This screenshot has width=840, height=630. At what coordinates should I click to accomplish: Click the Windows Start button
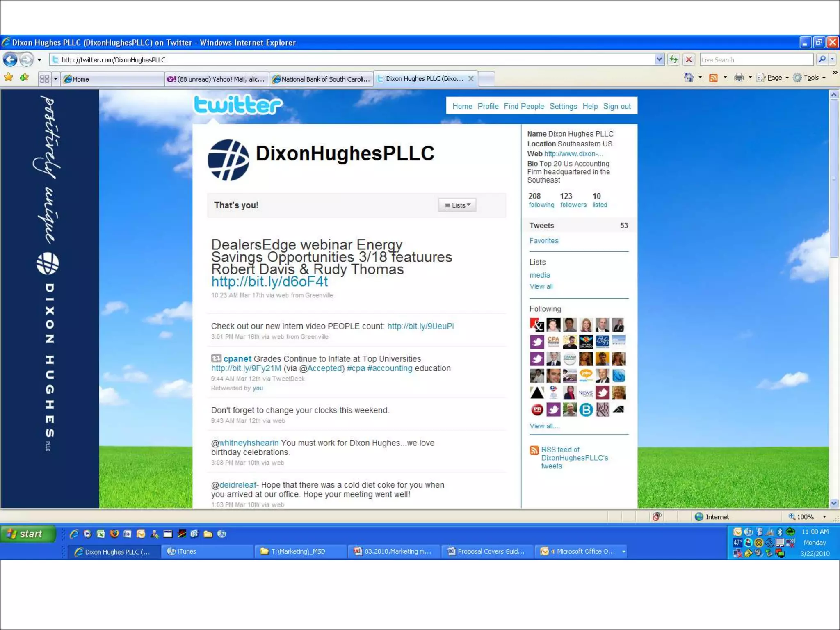27,534
